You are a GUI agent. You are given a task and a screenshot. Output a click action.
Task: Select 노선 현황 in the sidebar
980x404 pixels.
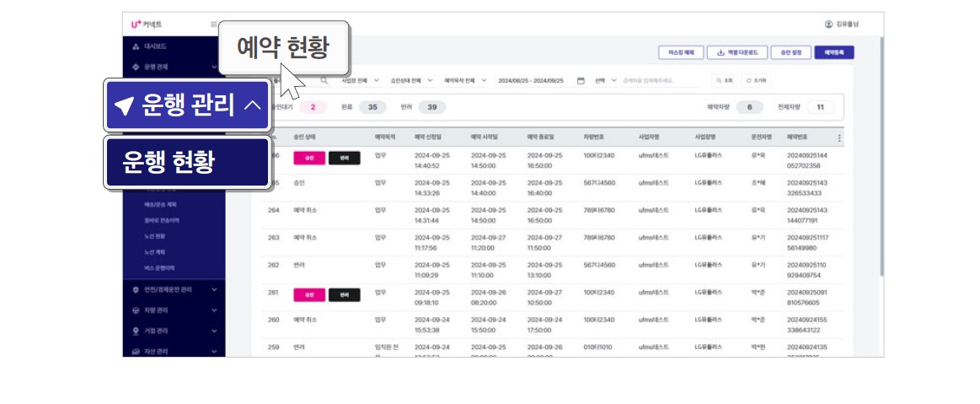pos(154,236)
